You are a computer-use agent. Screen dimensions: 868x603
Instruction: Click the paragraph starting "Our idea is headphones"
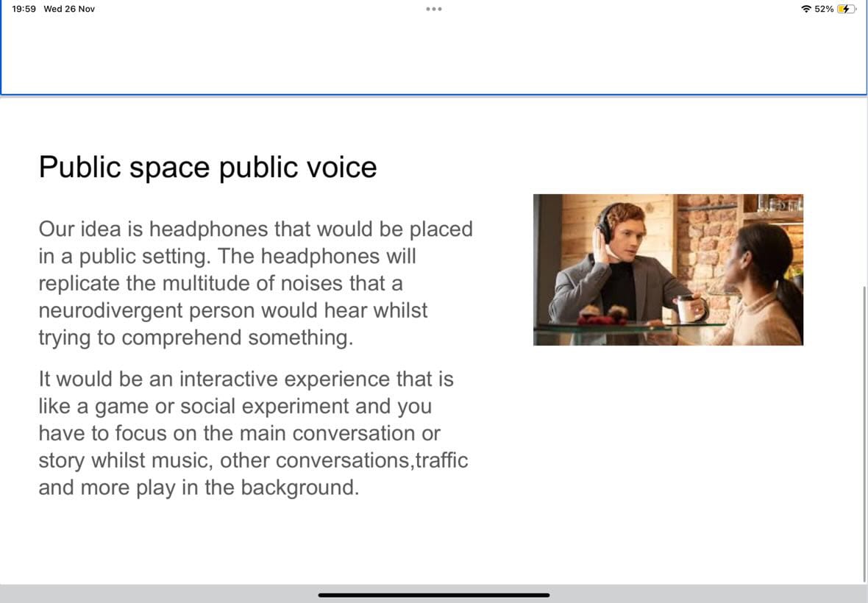(x=255, y=283)
